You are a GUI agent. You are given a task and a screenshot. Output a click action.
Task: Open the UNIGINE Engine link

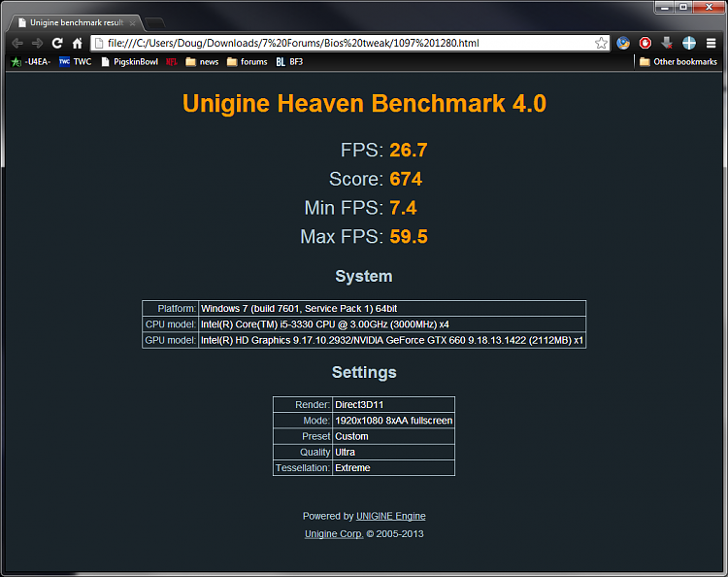[x=390, y=516]
